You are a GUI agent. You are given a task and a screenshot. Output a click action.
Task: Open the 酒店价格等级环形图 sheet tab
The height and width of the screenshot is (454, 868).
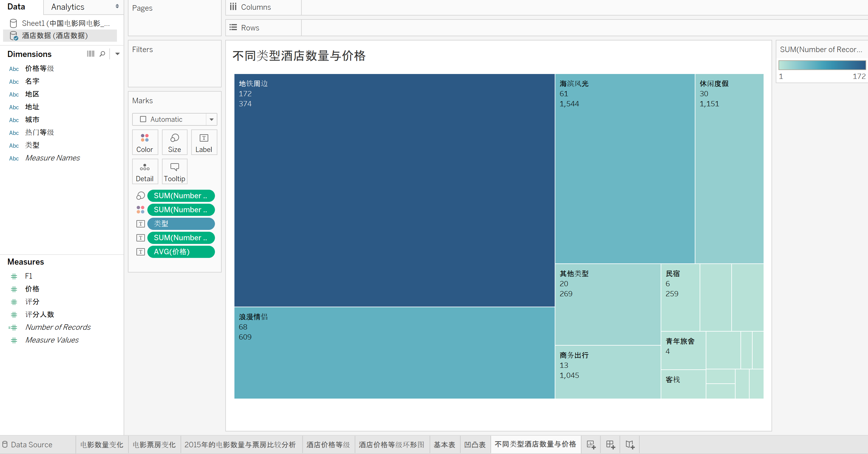pos(391,445)
